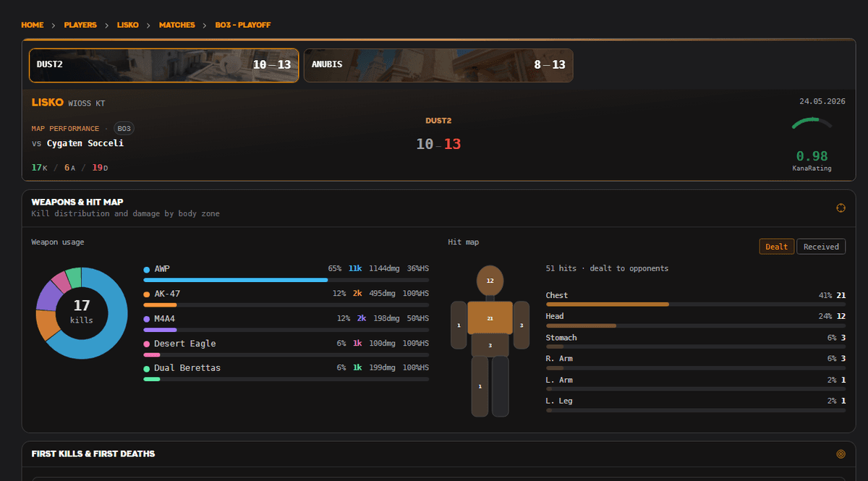
Task: Open the DUST2 map tab
Action: coord(163,65)
